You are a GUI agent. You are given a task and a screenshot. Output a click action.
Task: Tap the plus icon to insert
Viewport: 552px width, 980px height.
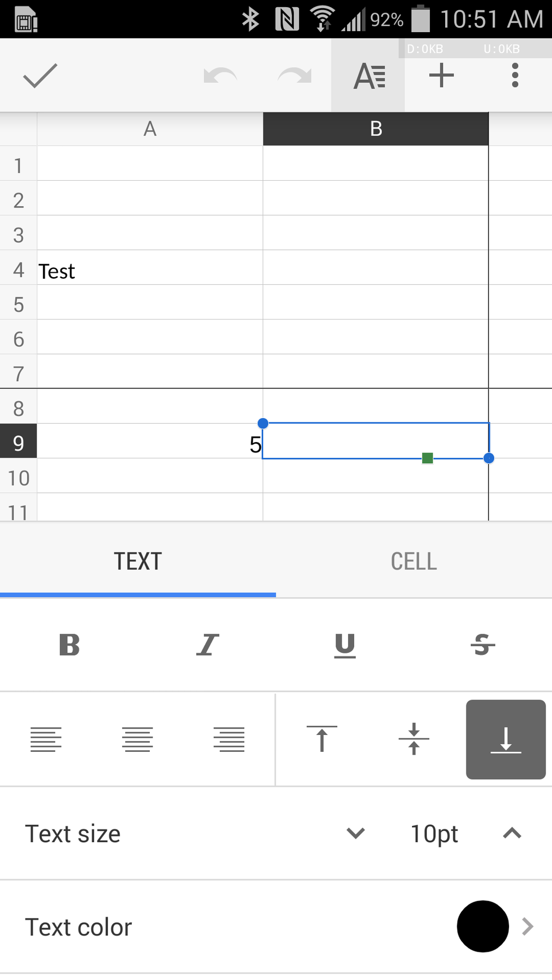tap(440, 75)
